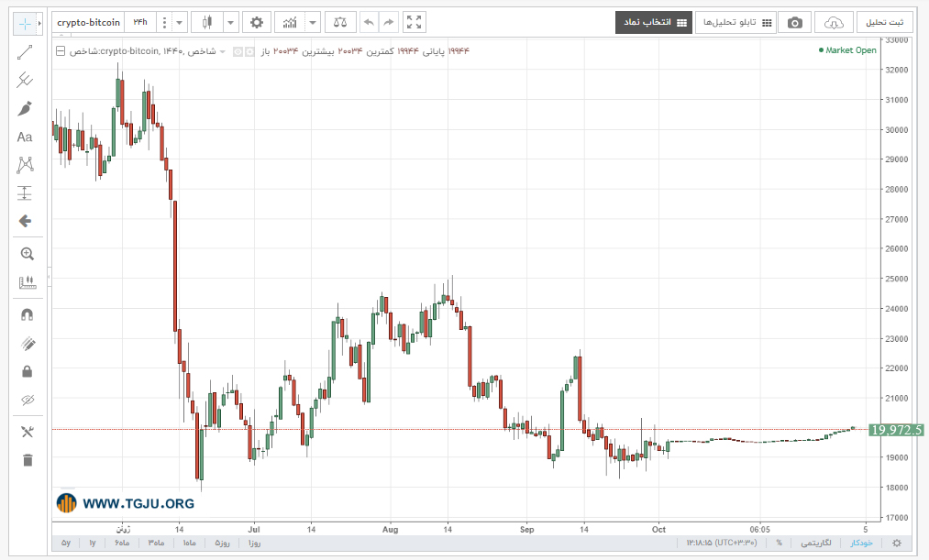Select the ۶ماه time range
Viewport: 929px width, 560px height.
[x=122, y=543]
